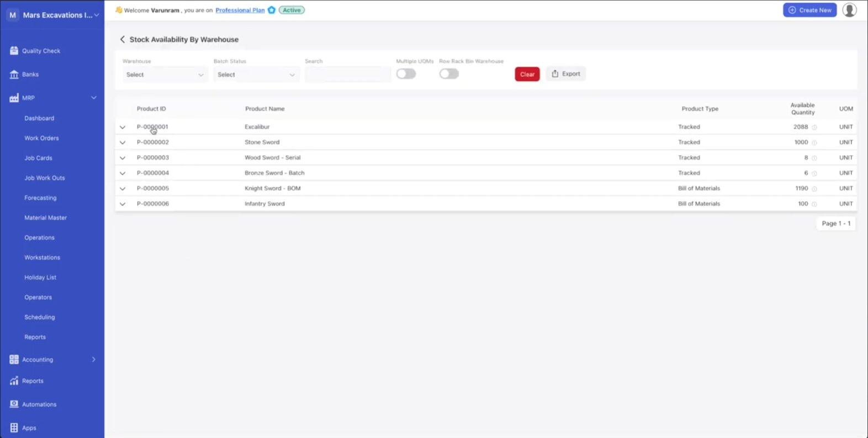This screenshot has width=868, height=438.
Task: Open the Professional Plan link
Action: 240,10
